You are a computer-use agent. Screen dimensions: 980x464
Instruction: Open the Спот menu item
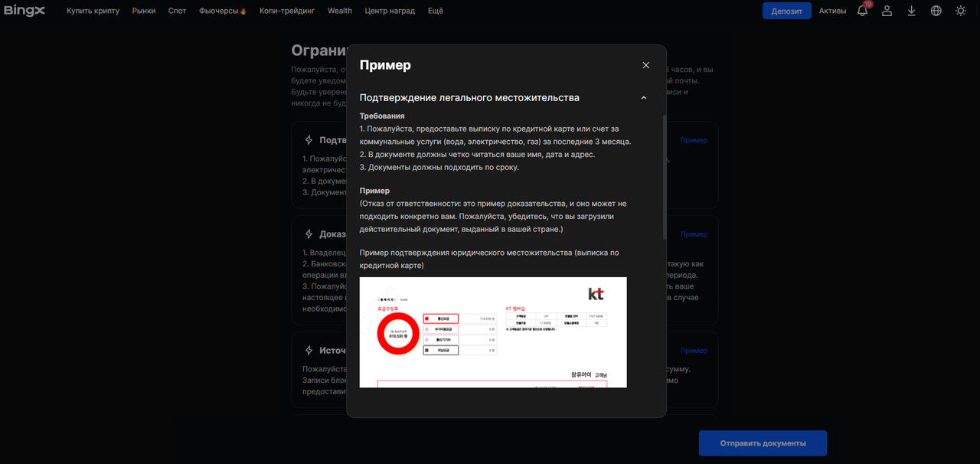tap(177, 11)
